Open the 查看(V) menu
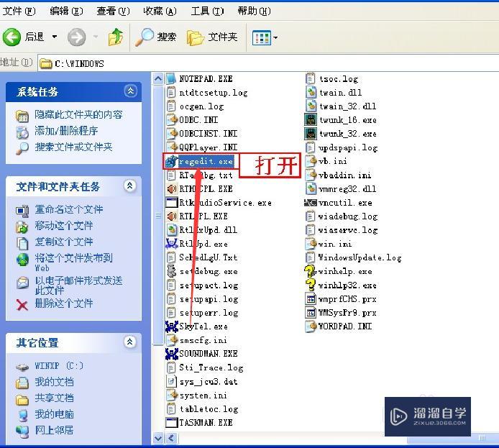The image size is (499, 448). point(113,11)
